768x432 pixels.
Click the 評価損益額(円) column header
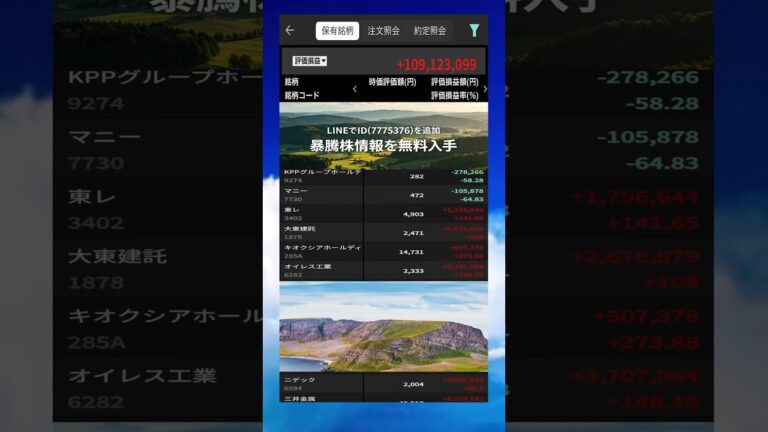pos(454,82)
